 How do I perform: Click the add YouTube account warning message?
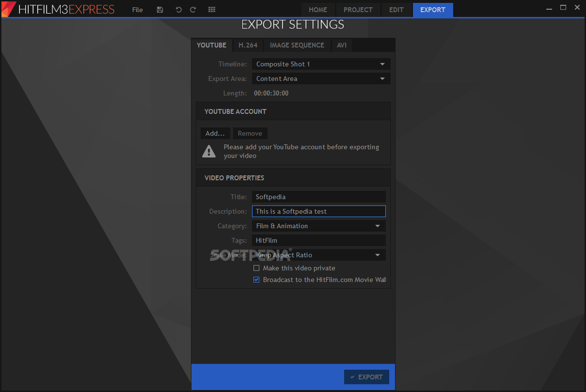click(301, 151)
